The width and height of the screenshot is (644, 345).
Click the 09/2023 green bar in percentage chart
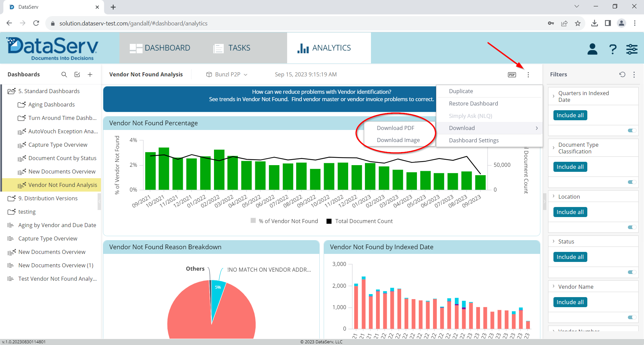point(480,182)
